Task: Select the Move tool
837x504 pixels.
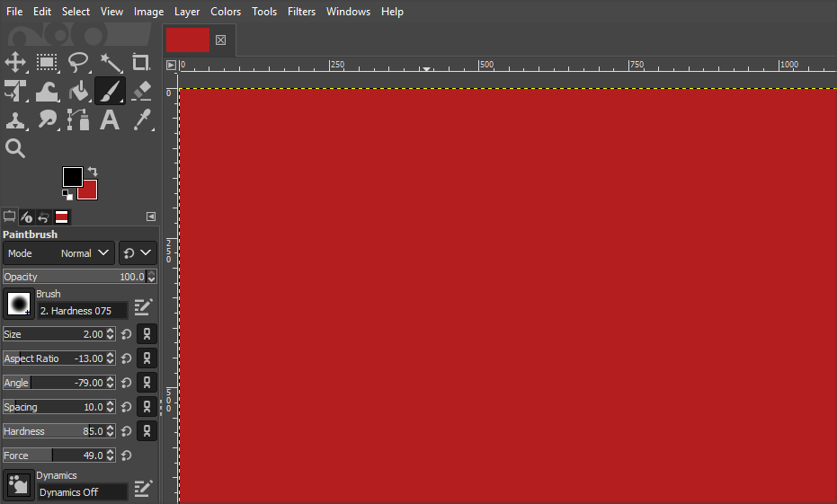Action: click(15, 62)
